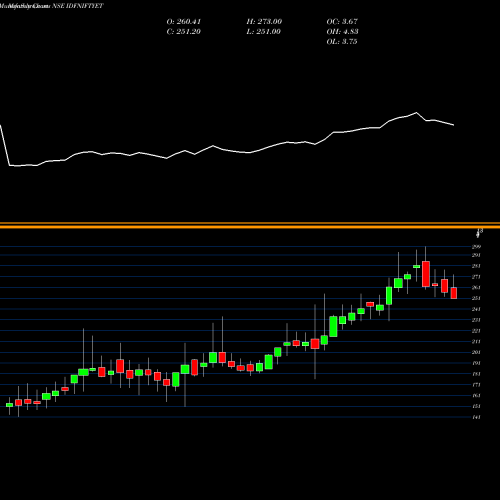This screenshot has width=500, height=500.
Task: Click the 291 price axis label
Action: coord(476,255)
